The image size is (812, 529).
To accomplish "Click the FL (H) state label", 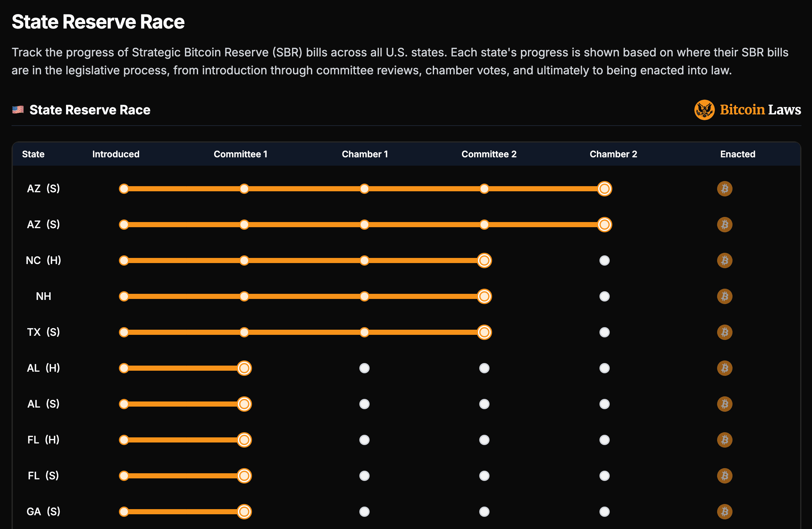I will click(x=43, y=440).
